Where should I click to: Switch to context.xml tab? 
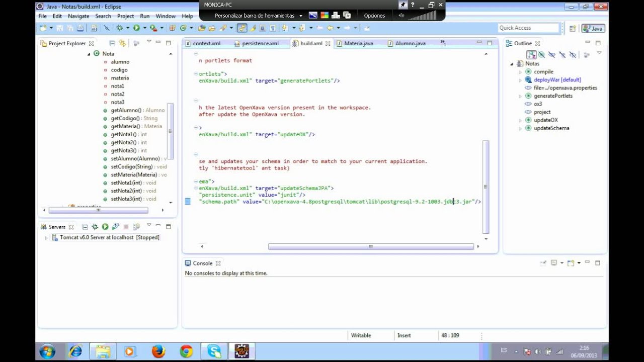202,43
